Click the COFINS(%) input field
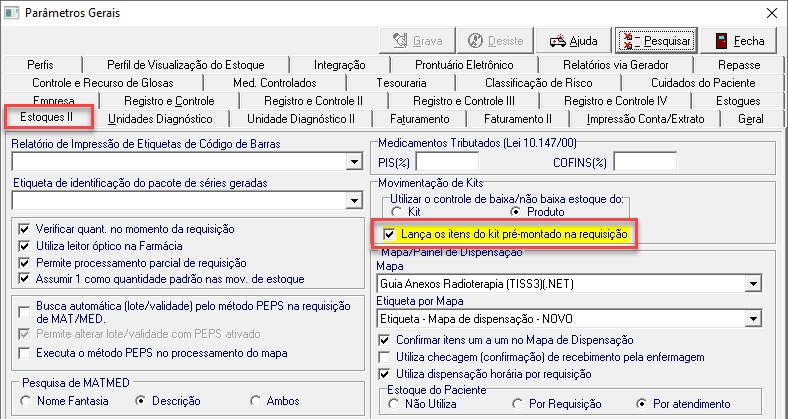Screen dimensions: 788x419 (x=645, y=162)
